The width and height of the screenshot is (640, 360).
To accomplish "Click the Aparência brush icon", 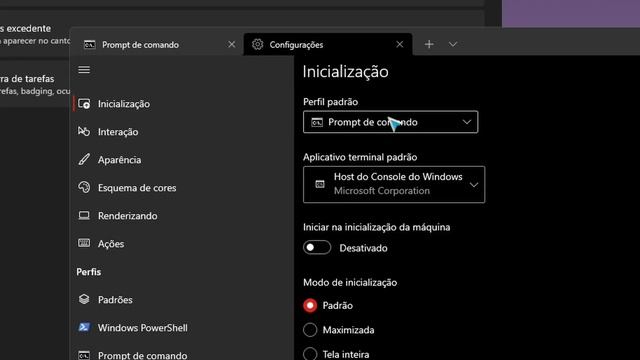I will click(84, 159).
